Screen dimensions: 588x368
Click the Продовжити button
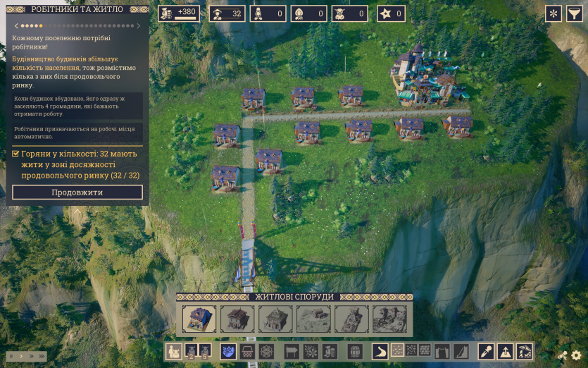coord(77,192)
